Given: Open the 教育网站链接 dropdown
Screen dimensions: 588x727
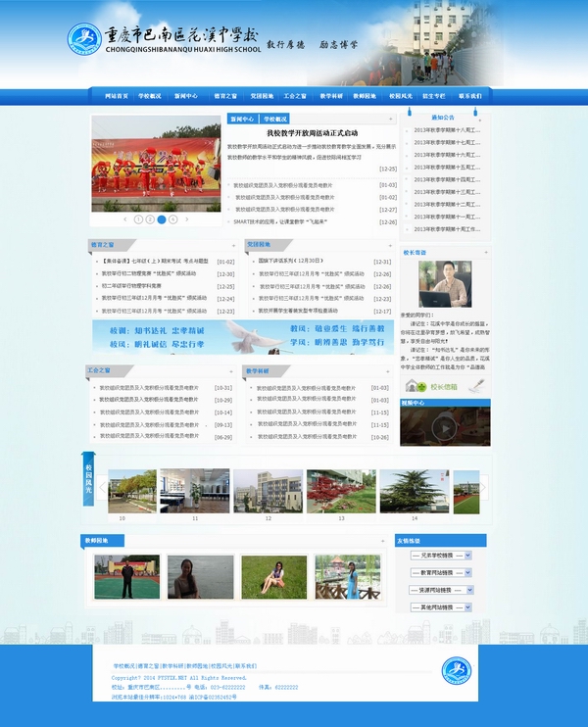Looking at the screenshot, I should tap(441, 572).
